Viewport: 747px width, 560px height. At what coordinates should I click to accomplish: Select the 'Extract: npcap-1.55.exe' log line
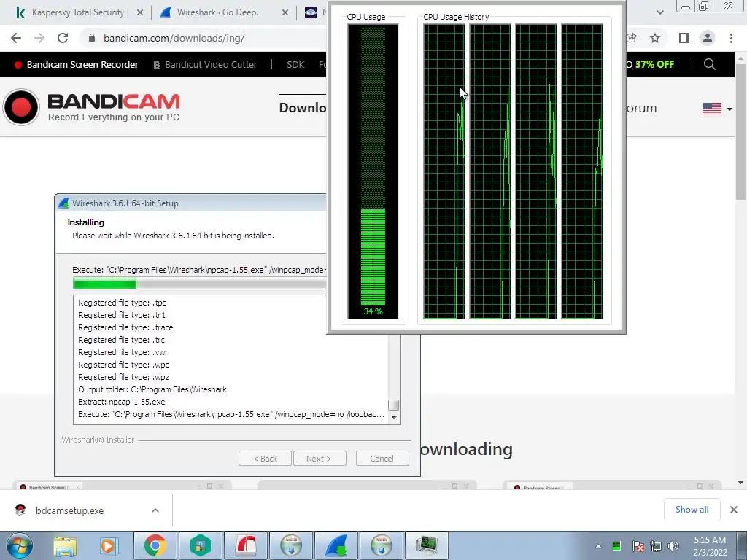point(122,402)
